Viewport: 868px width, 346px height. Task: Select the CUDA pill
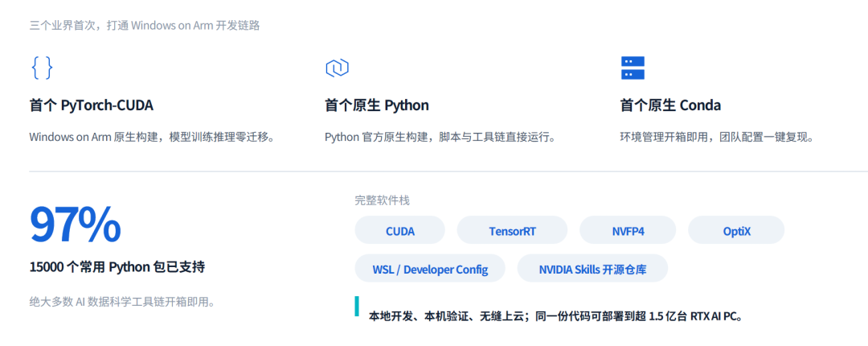[x=399, y=230]
